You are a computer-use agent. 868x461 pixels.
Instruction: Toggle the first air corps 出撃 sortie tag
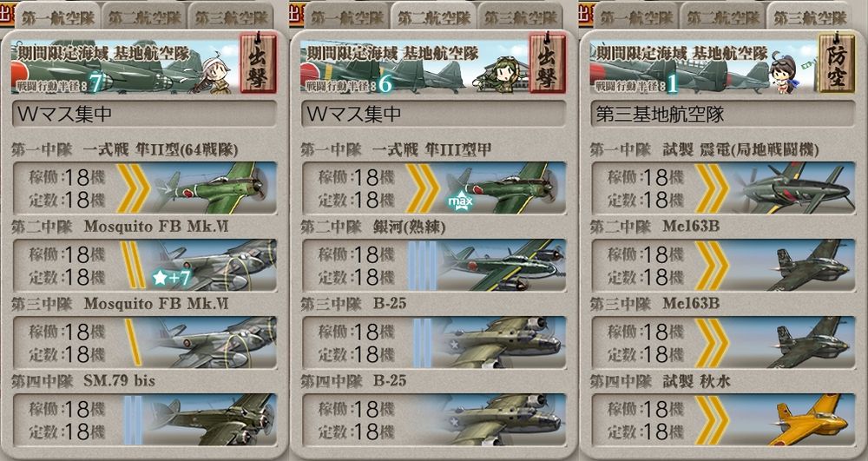[x=258, y=63]
